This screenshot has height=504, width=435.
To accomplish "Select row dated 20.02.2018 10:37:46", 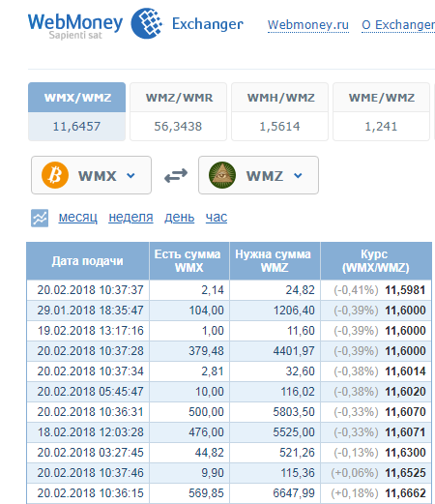I will tap(229, 473).
